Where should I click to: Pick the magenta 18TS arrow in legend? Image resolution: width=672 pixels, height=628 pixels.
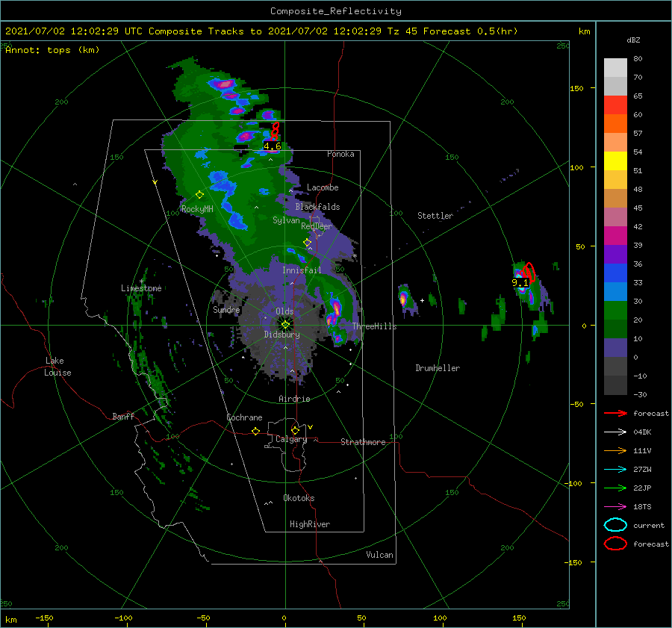tap(615, 507)
